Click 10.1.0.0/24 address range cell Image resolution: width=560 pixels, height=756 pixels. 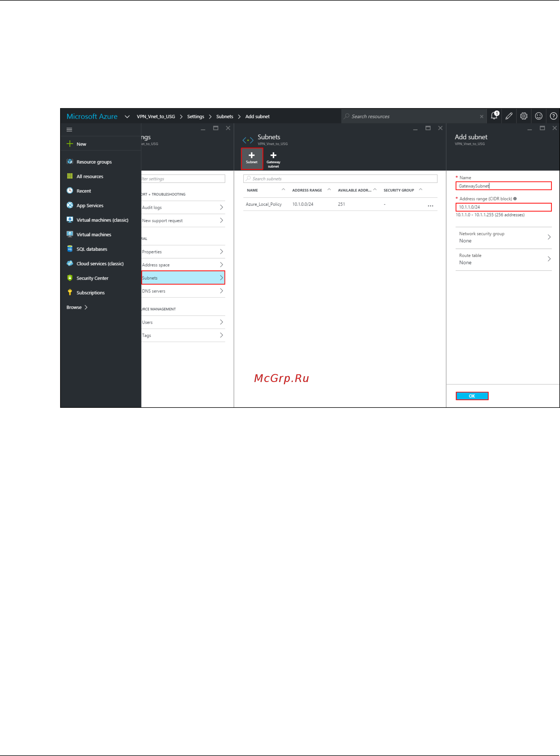coord(303,204)
